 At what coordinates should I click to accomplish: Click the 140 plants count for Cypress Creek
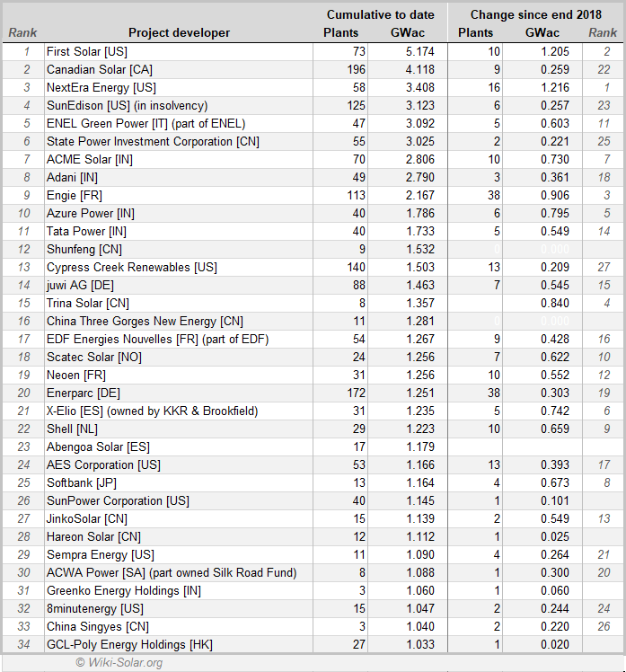click(x=357, y=268)
